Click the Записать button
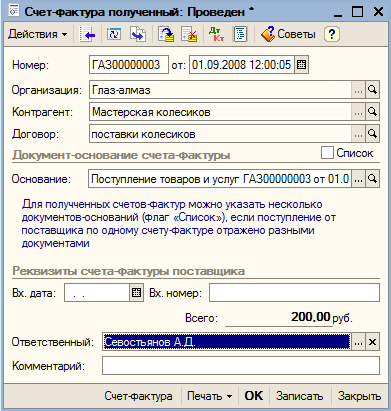Image resolution: width=391 pixels, height=411 pixels. pyautogui.click(x=299, y=396)
